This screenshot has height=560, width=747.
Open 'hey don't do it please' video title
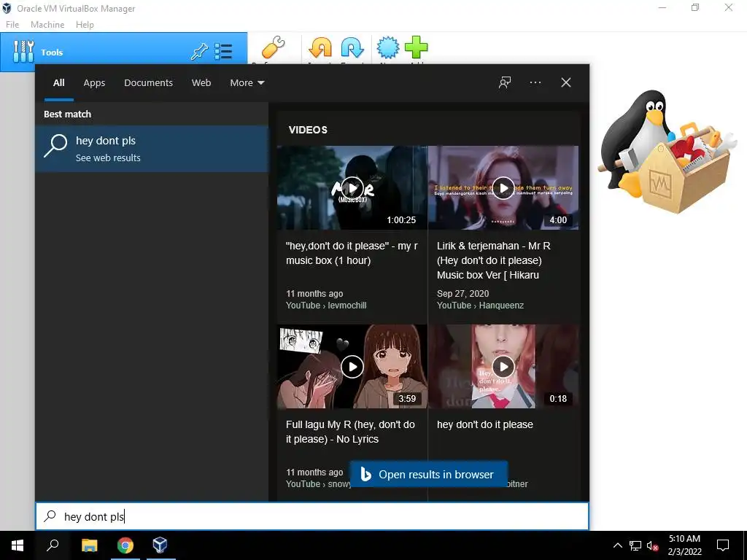pyautogui.click(x=485, y=424)
